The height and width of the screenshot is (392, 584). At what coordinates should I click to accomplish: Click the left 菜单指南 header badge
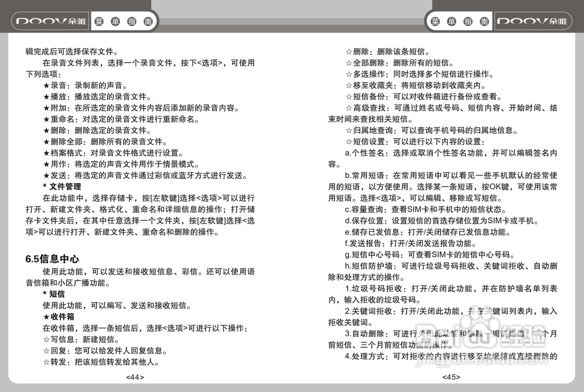click(x=124, y=21)
